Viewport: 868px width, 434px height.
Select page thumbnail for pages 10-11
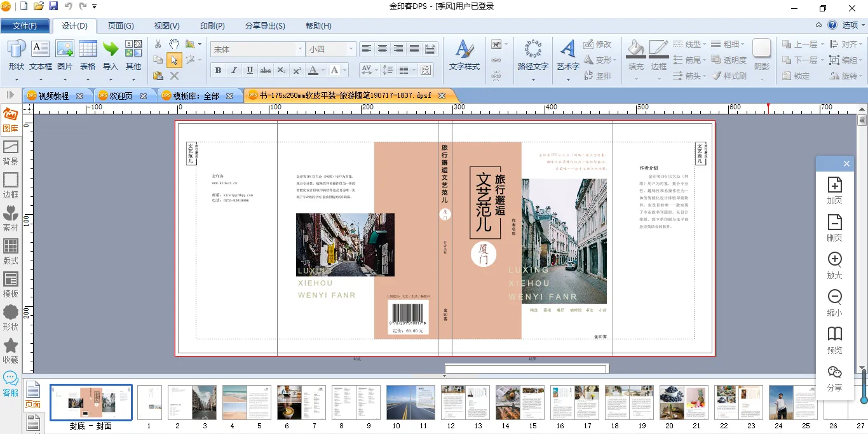[x=410, y=402]
